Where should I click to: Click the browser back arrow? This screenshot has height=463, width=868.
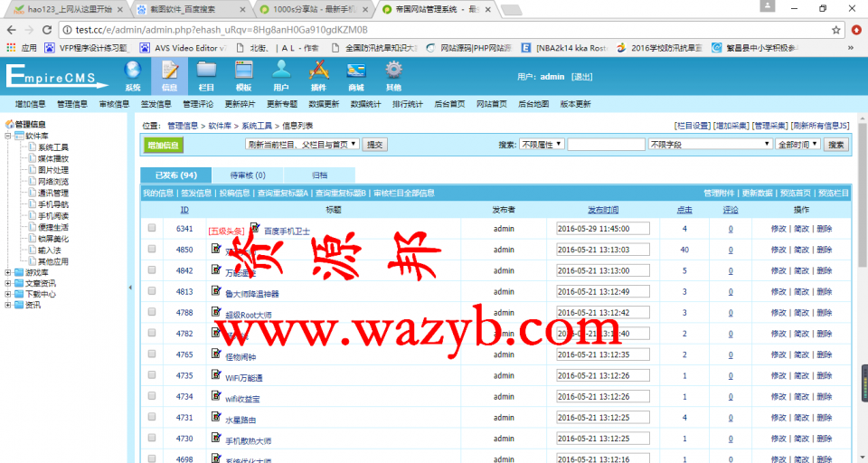point(12,30)
